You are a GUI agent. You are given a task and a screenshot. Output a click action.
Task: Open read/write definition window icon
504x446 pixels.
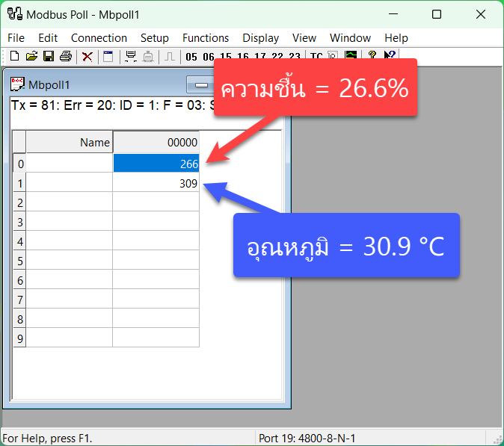click(x=108, y=57)
